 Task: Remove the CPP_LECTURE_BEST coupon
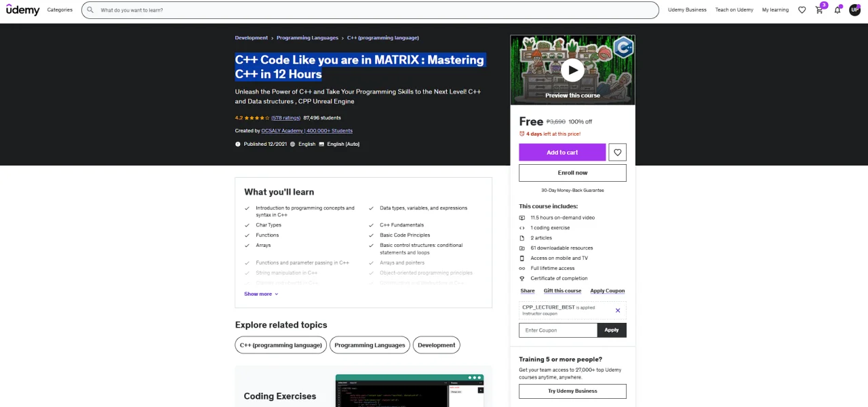point(618,311)
